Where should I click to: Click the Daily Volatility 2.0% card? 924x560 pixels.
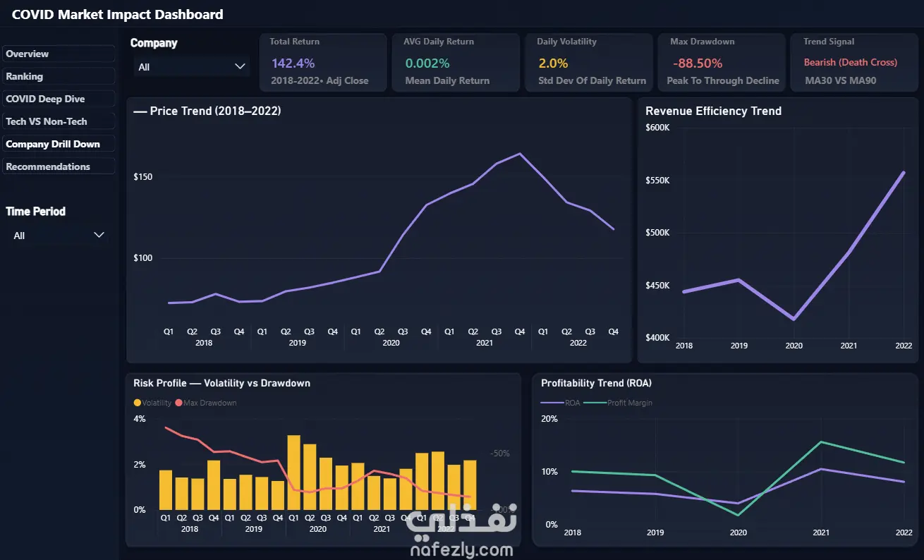589,62
